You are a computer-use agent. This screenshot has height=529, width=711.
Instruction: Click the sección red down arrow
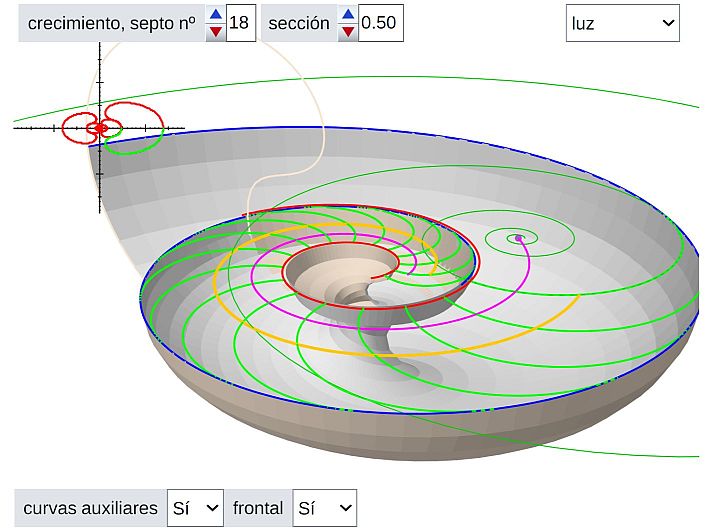click(347, 31)
